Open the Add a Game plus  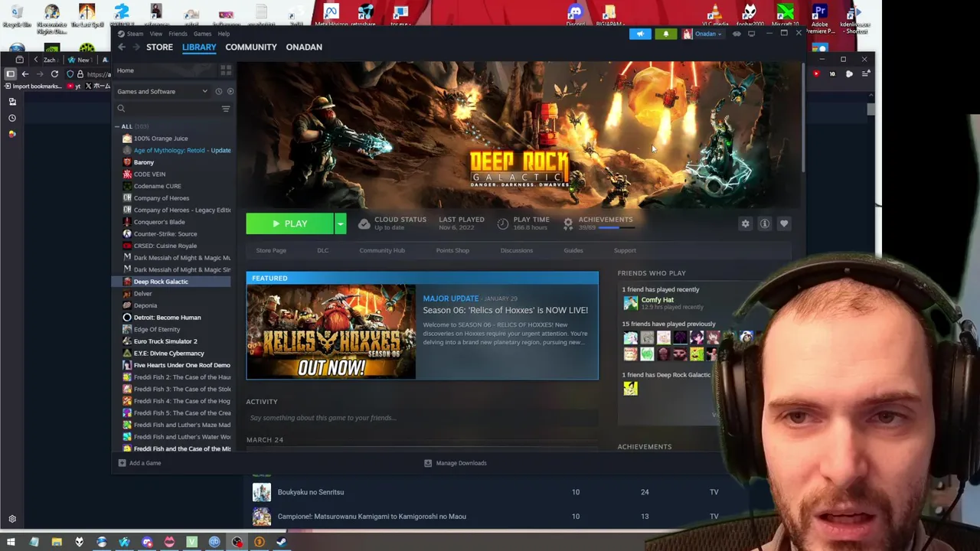pyautogui.click(x=122, y=463)
